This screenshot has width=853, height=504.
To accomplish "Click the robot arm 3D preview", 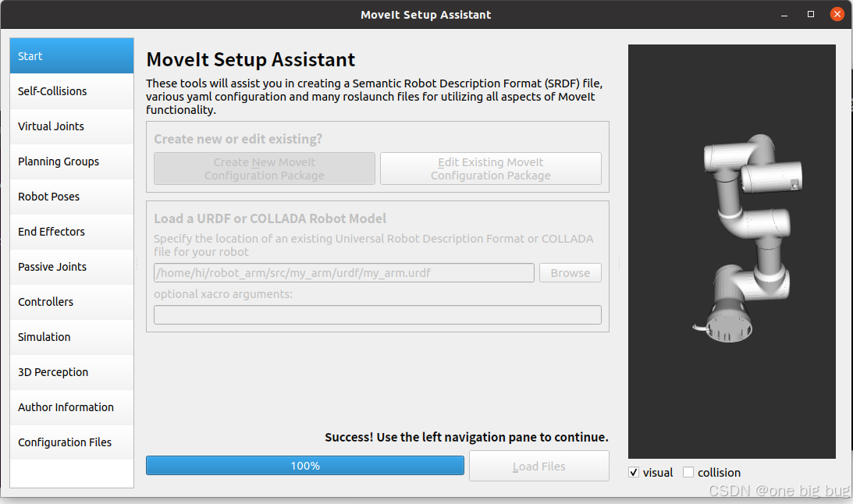I will (x=732, y=251).
